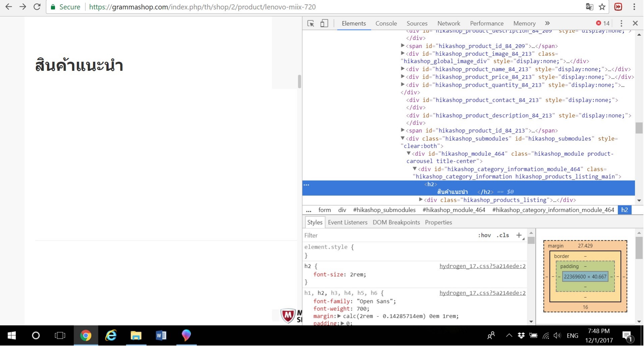Open DevTools customize three-dot menu

[621, 23]
